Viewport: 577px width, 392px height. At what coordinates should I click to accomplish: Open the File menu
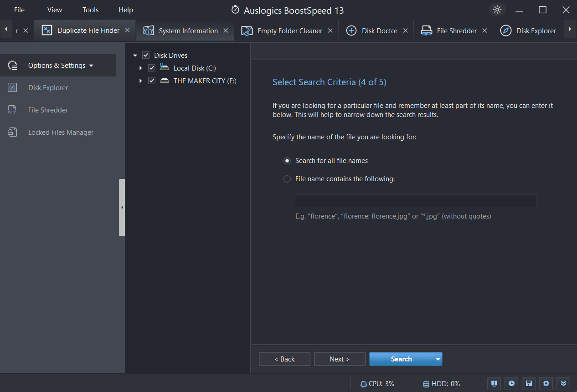point(20,10)
